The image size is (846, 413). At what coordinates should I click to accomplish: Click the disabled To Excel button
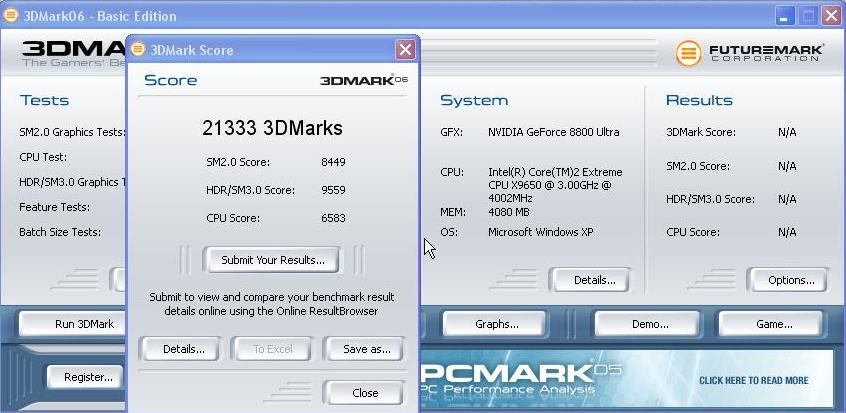[x=272, y=349]
